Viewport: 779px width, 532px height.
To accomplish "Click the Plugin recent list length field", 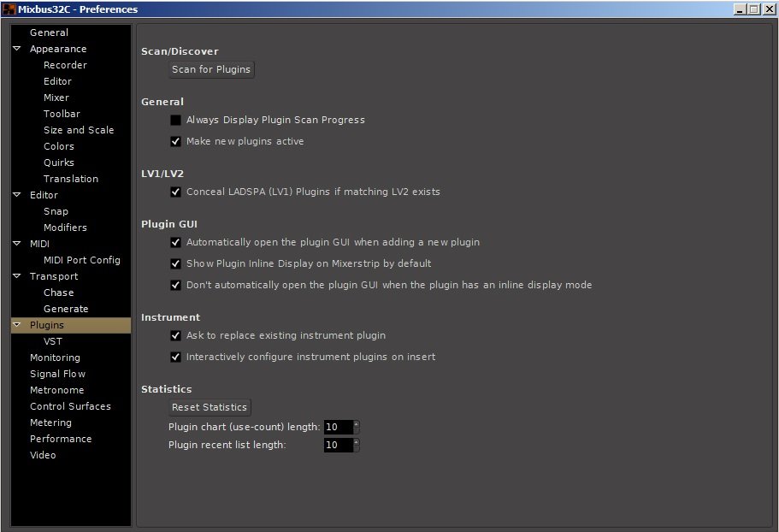I will coord(339,445).
